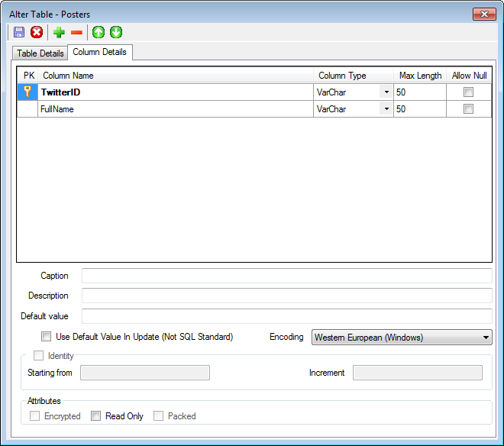Select the Column Details tab
This screenshot has height=446, width=504.
click(99, 52)
